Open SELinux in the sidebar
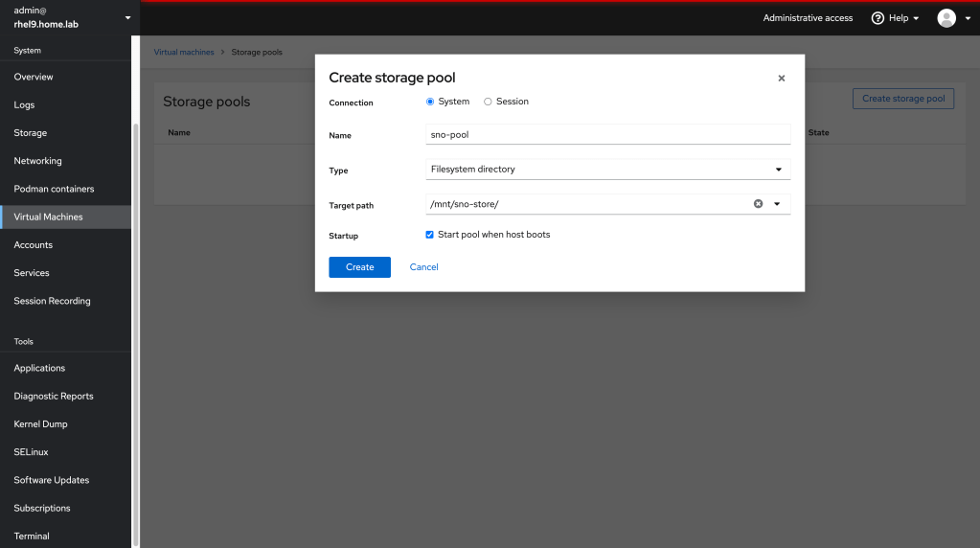 pos(31,452)
